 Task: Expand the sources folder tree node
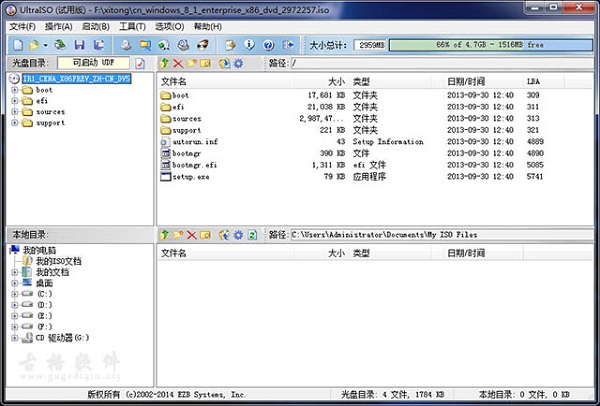click(15, 112)
